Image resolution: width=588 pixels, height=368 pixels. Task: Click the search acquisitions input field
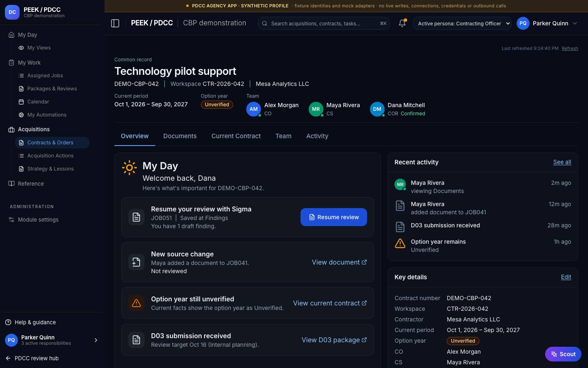tap(323, 23)
